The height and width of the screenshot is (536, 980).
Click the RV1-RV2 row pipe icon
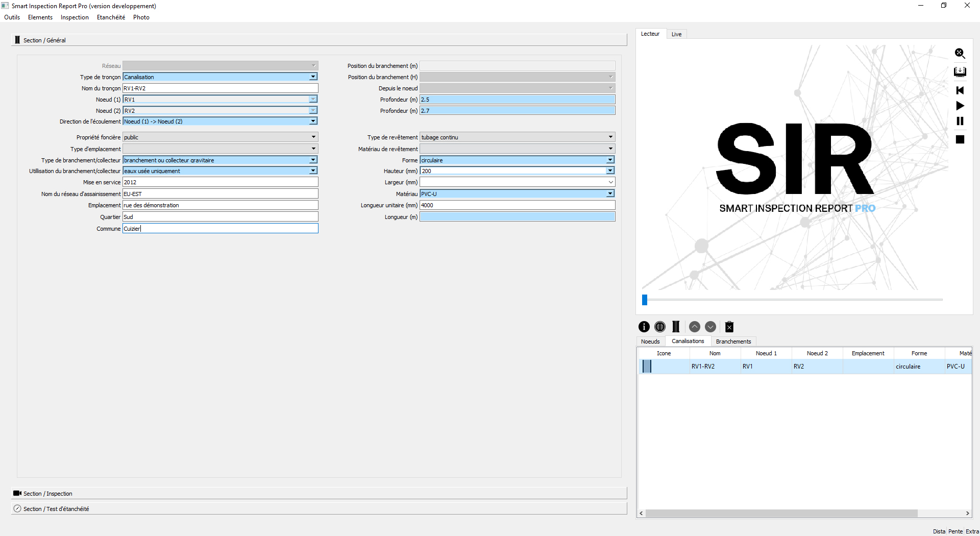click(x=647, y=366)
